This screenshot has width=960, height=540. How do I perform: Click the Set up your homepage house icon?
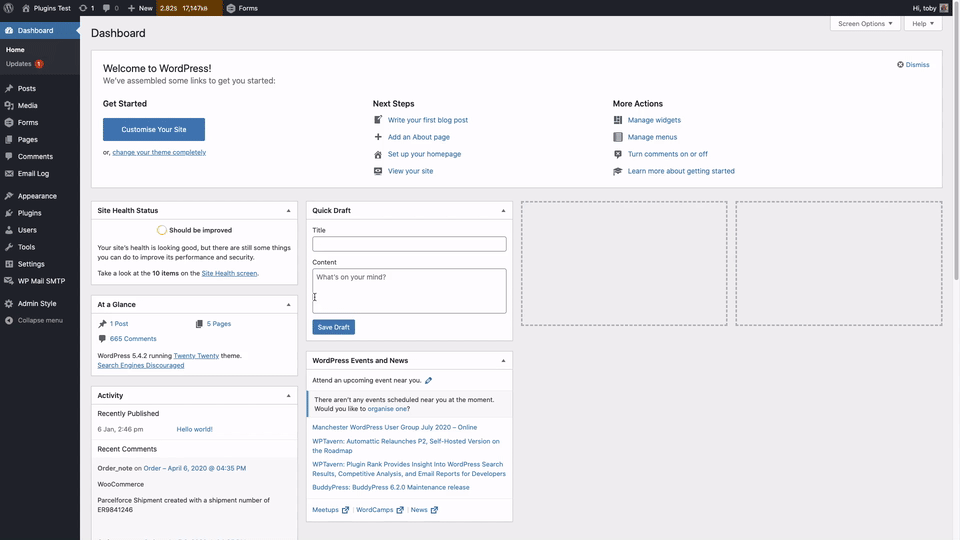tap(378, 154)
